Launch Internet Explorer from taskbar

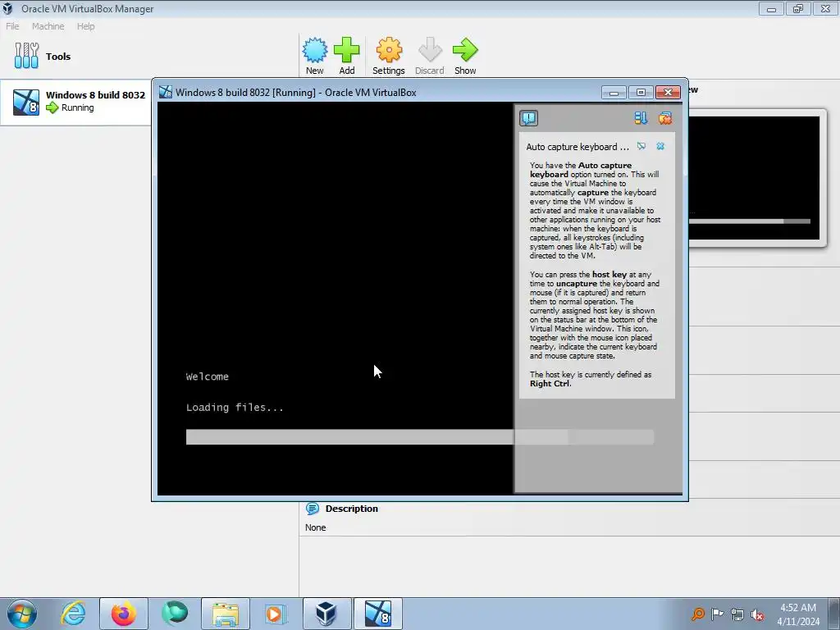(73, 614)
